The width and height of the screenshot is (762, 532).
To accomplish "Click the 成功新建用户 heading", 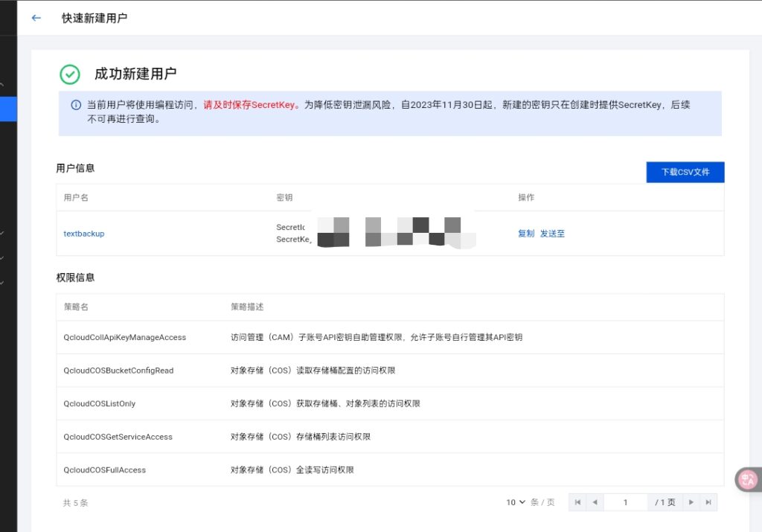I will 135,74.
